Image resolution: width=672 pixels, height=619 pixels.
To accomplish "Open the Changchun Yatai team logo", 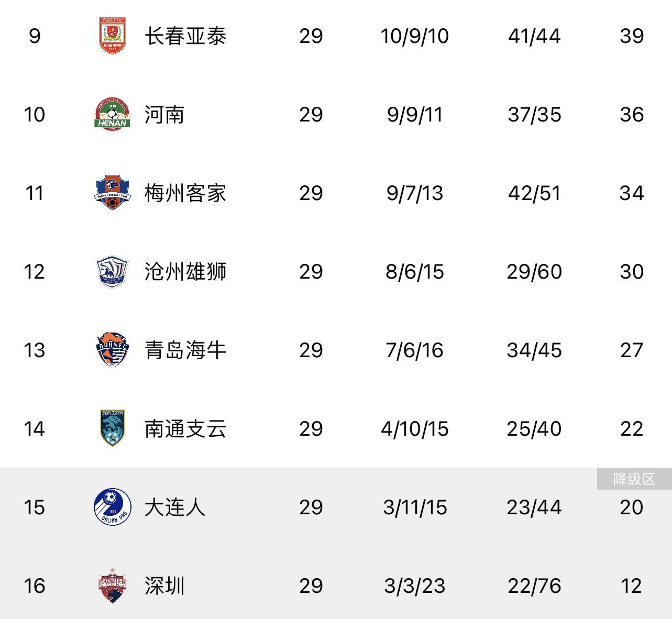I will [112, 36].
